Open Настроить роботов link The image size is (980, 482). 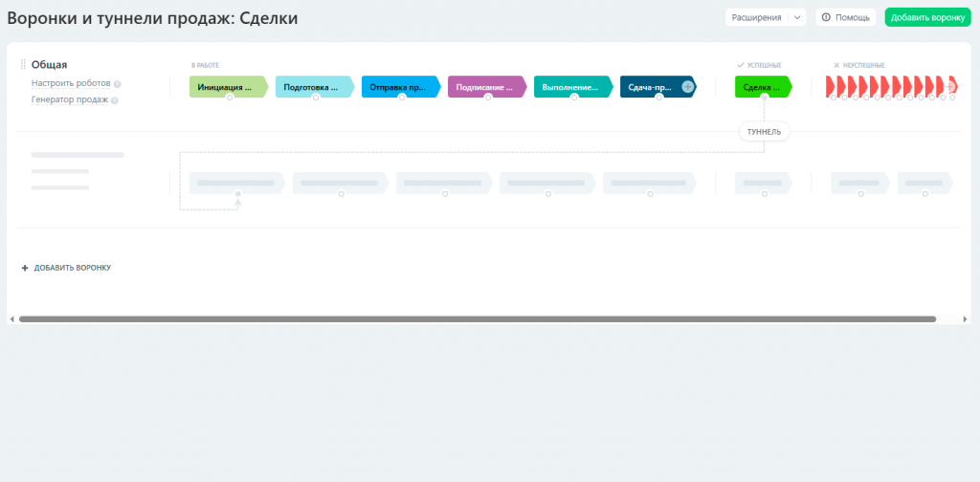pos(71,83)
